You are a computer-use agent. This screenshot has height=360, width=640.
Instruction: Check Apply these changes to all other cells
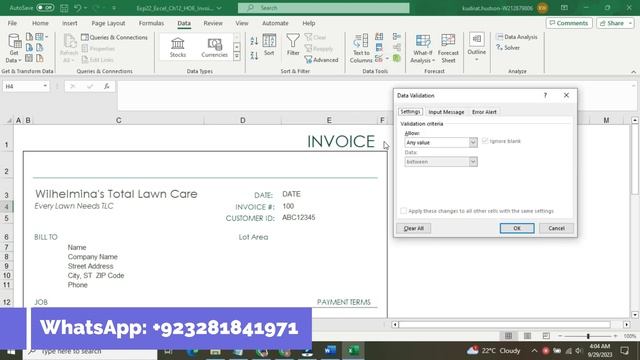[404, 211]
